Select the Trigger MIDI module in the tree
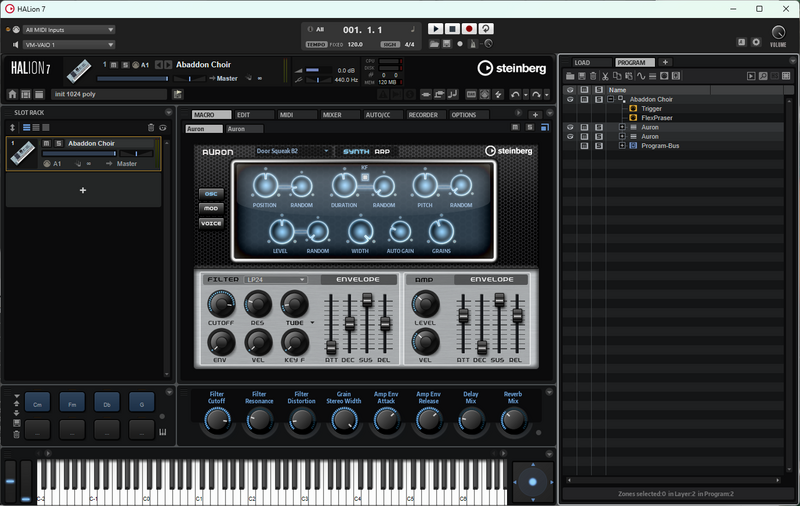This screenshot has height=506, width=800. point(651,109)
